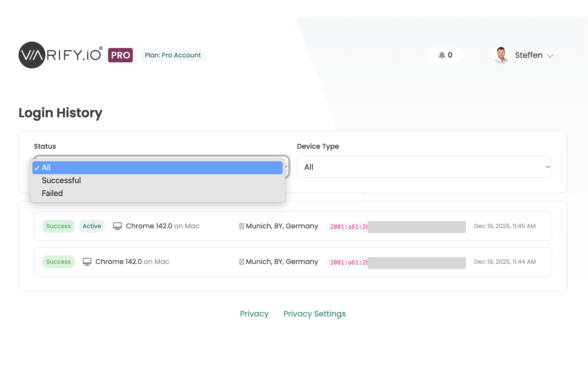Click the Active session badge
Screen dimensions: 588x387
coord(92,226)
